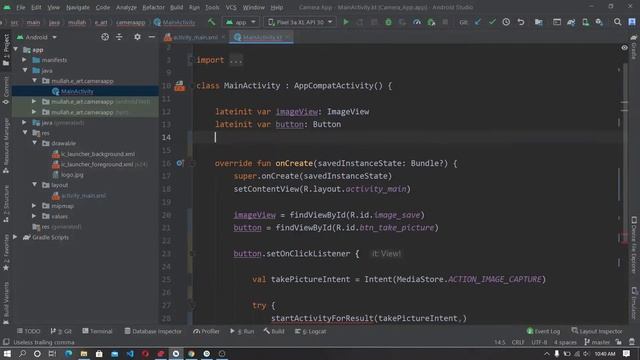
Task: Toggle the Favorites side tab
Action: (x=6, y=253)
